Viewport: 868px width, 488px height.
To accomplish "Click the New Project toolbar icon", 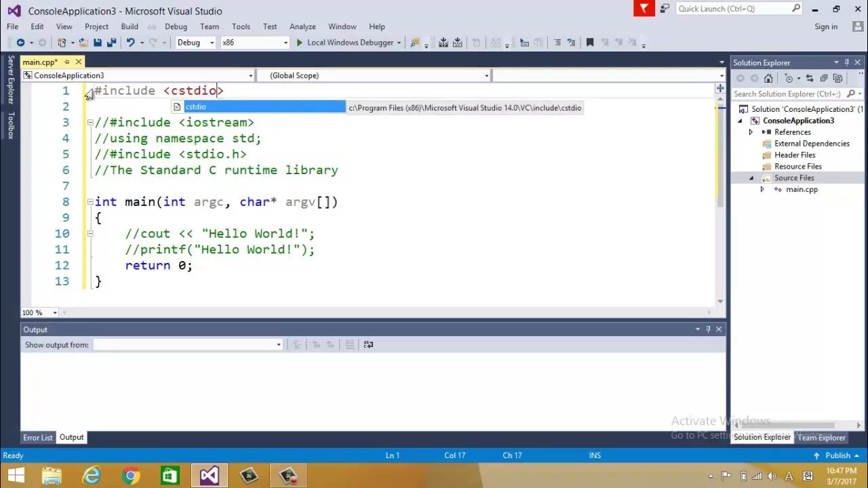I will click(62, 42).
